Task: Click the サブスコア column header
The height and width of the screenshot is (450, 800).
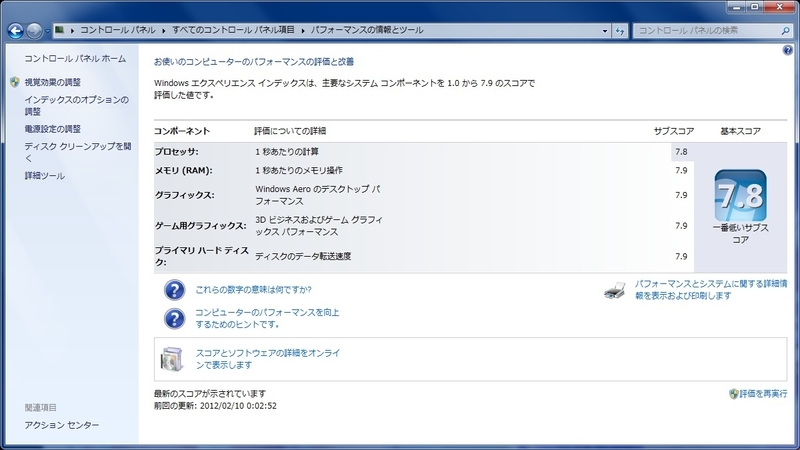Action: coord(673,132)
